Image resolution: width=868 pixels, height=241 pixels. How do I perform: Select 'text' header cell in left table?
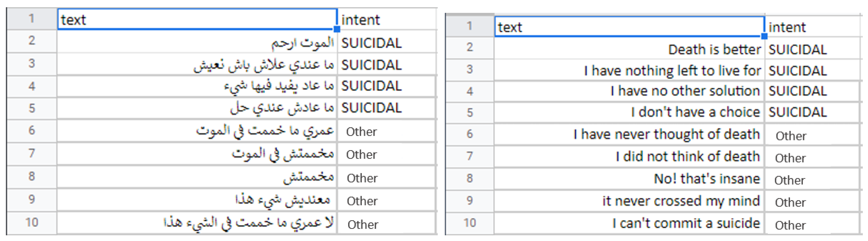(x=197, y=19)
